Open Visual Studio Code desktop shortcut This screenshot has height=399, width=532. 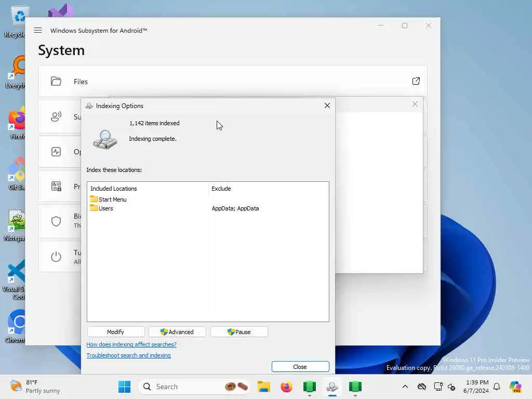[x=14, y=280]
